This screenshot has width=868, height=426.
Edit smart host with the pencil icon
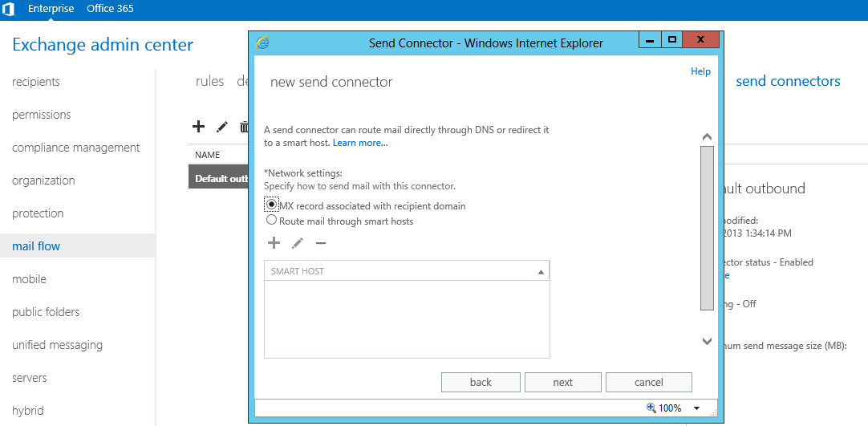click(298, 243)
